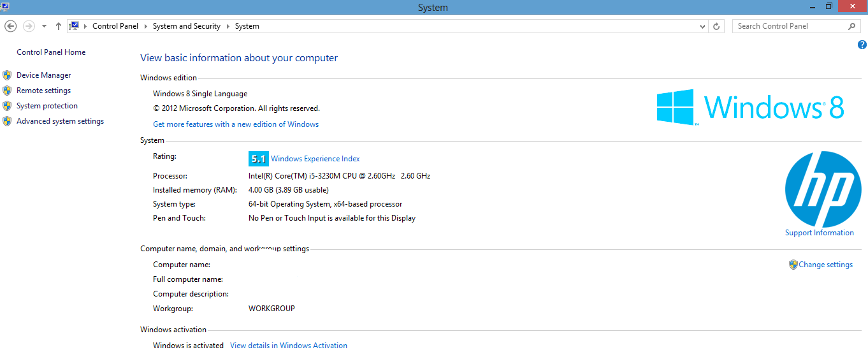Get more features with new Windows edition

click(x=236, y=124)
